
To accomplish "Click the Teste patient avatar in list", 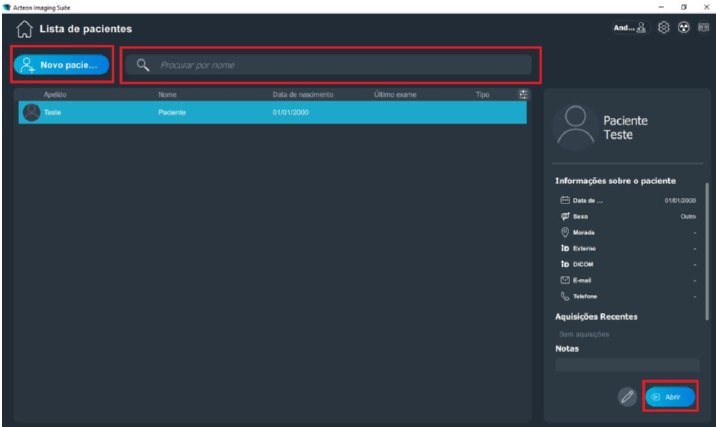I will pyautogui.click(x=32, y=113).
